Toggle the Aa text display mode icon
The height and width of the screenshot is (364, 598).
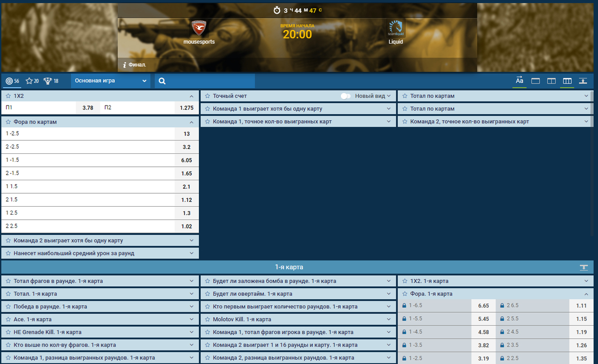click(519, 81)
